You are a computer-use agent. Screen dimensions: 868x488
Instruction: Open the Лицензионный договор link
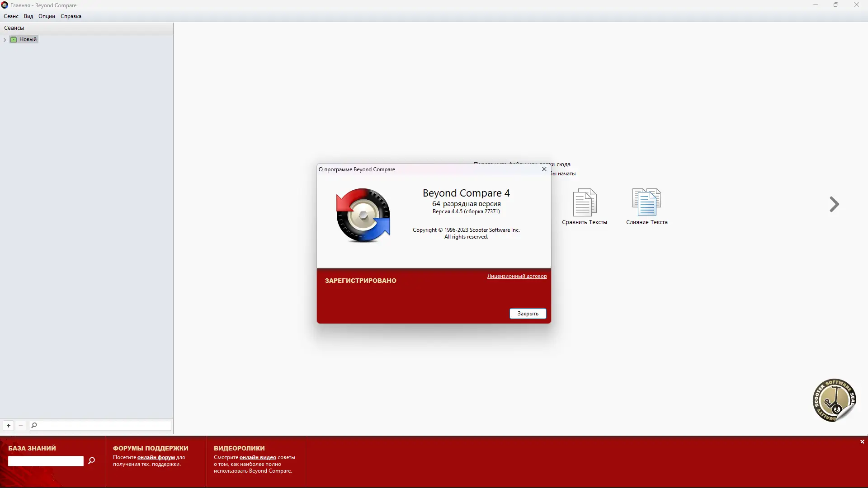pos(517,276)
